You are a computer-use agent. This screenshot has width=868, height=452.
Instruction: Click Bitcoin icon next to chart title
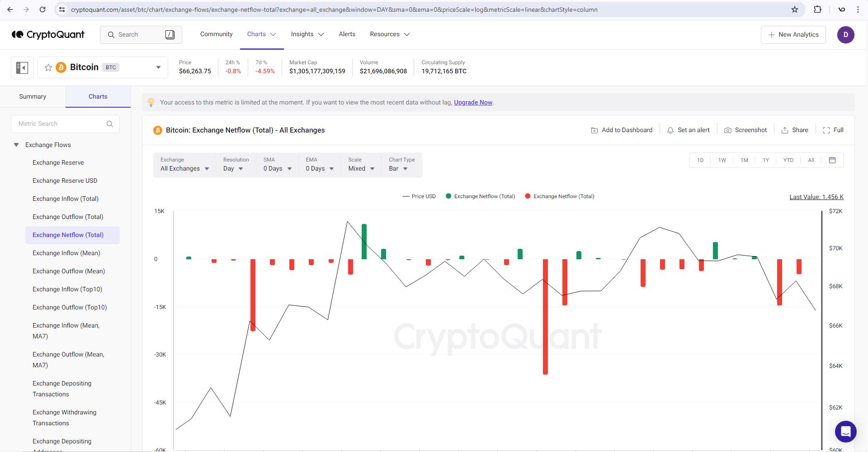(158, 130)
